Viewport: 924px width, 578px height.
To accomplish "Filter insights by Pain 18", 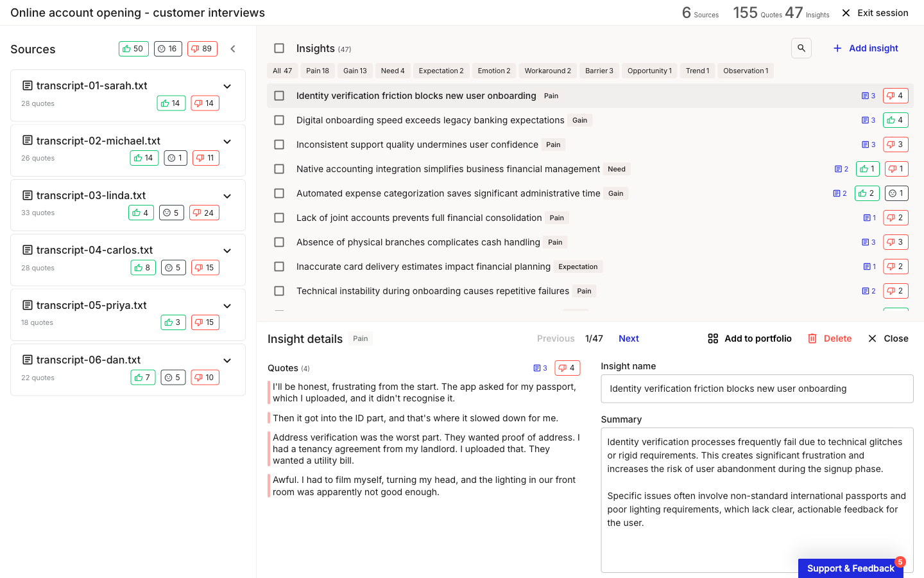I will (x=318, y=71).
